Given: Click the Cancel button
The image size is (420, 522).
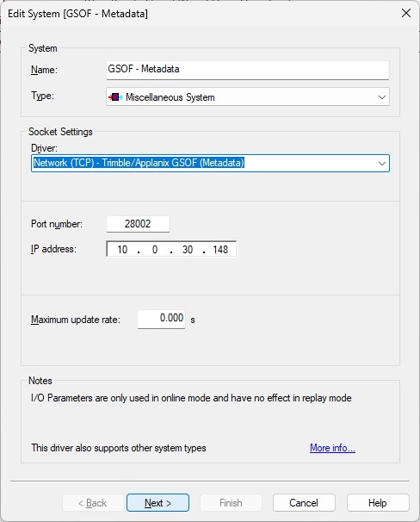Looking at the screenshot, I should pyautogui.click(x=304, y=503).
